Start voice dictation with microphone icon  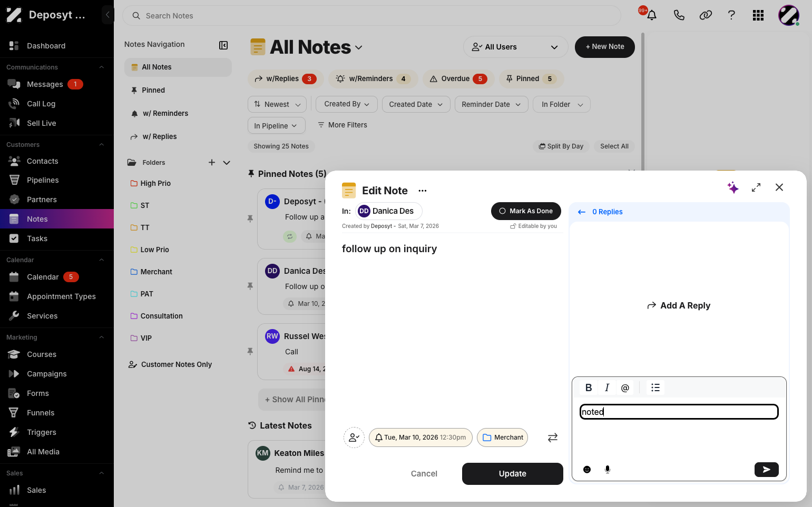point(608,470)
